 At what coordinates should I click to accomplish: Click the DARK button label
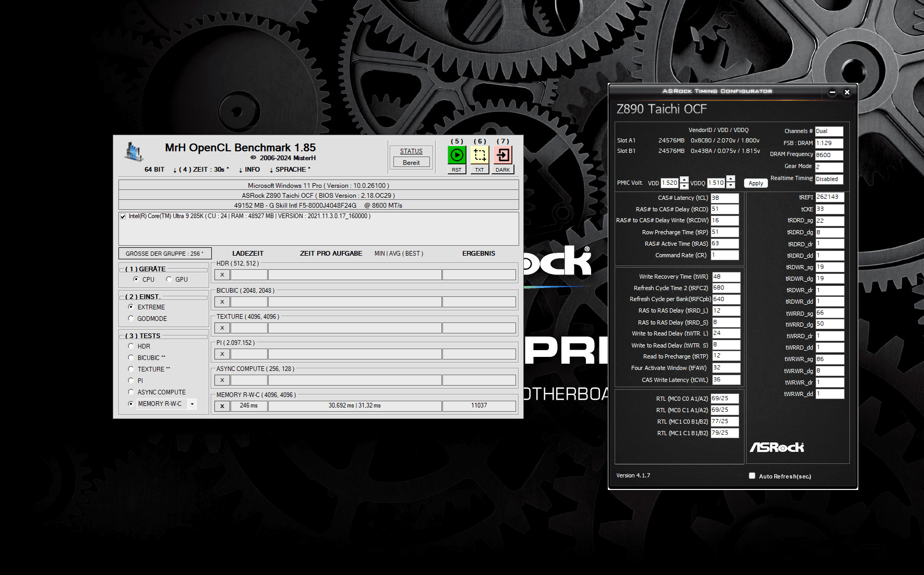pos(503,170)
